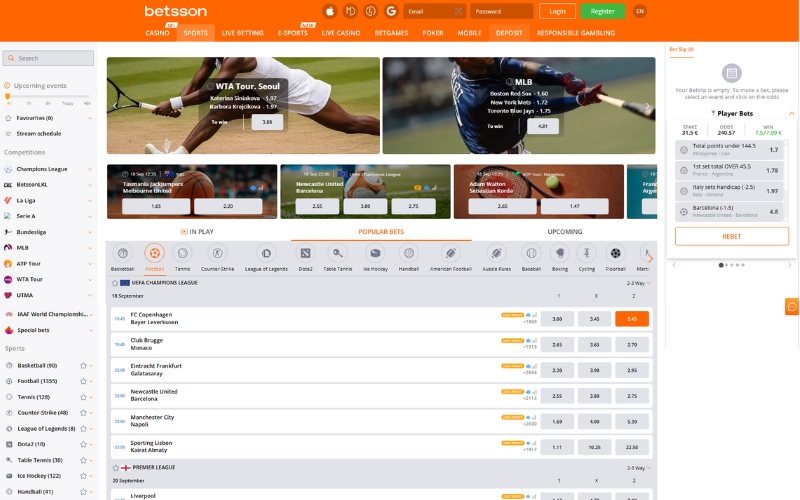Switch to IN PLAY tab
This screenshot has height=500, width=800.
(198, 232)
